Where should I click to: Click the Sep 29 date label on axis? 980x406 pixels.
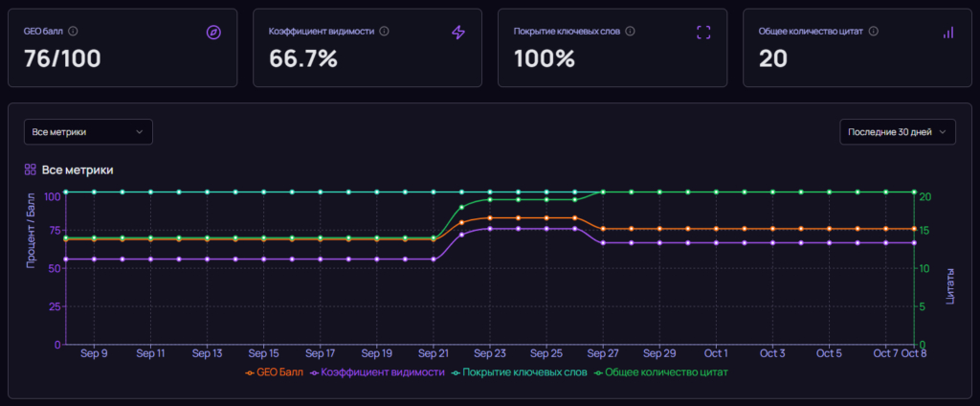coord(659,353)
